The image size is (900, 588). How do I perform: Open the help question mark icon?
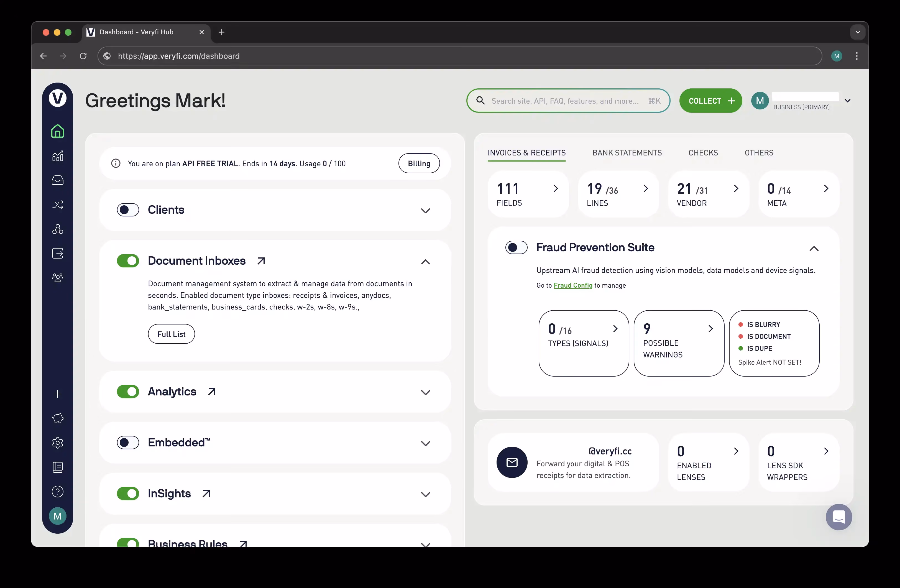57,492
